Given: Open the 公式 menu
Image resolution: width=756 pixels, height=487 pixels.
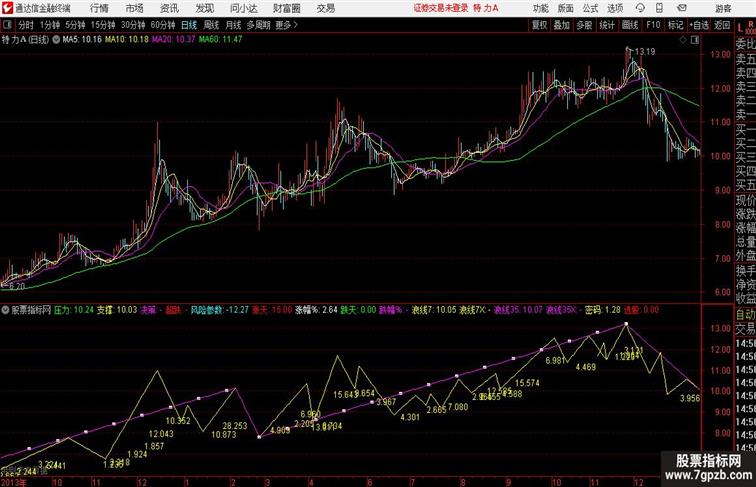Looking at the screenshot, I should [x=590, y=8].
